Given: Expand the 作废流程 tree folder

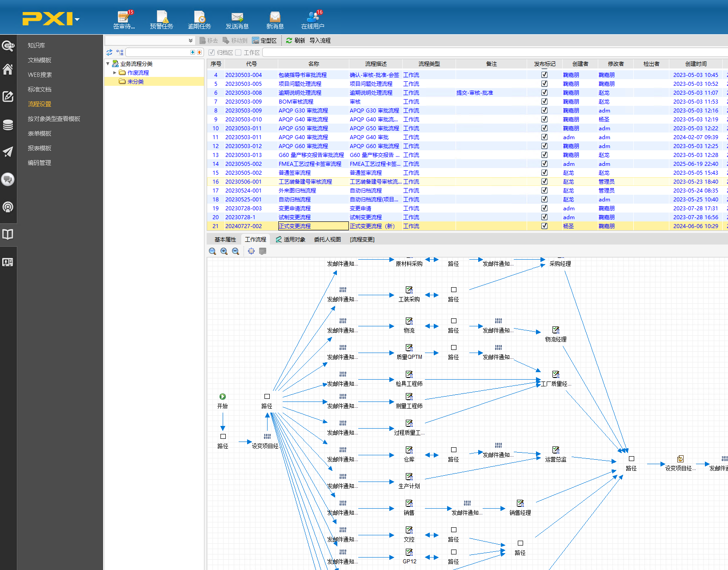Looking at the screenshot, I should pos(115,72).
